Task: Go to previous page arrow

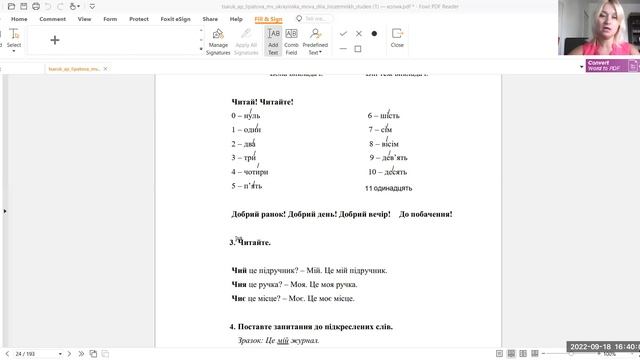Action: [x=7, y=354]
